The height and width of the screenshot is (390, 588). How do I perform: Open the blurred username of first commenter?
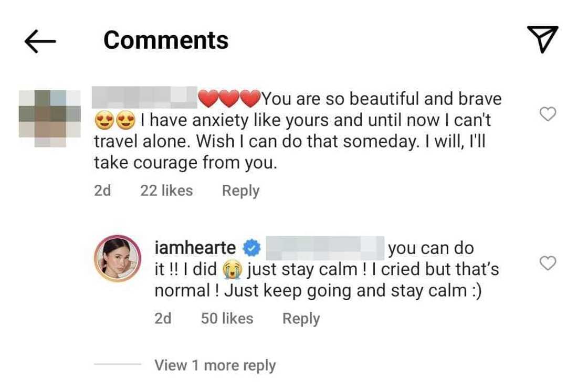coord(144,98)
